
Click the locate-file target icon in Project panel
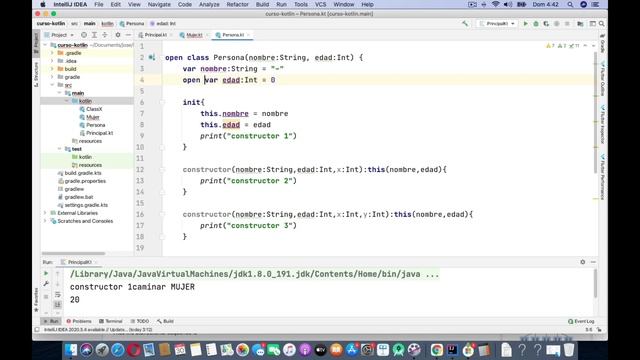(x=84, y=35)
